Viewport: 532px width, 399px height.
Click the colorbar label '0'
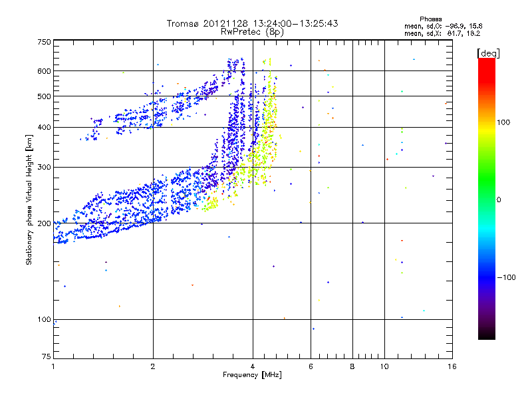tap(499, 200)
